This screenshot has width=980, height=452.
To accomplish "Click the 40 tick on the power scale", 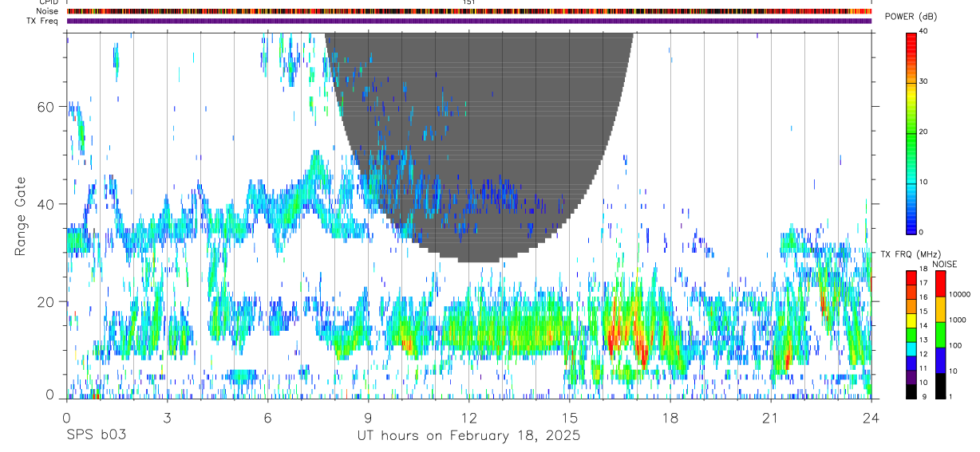I will (923, 31).
